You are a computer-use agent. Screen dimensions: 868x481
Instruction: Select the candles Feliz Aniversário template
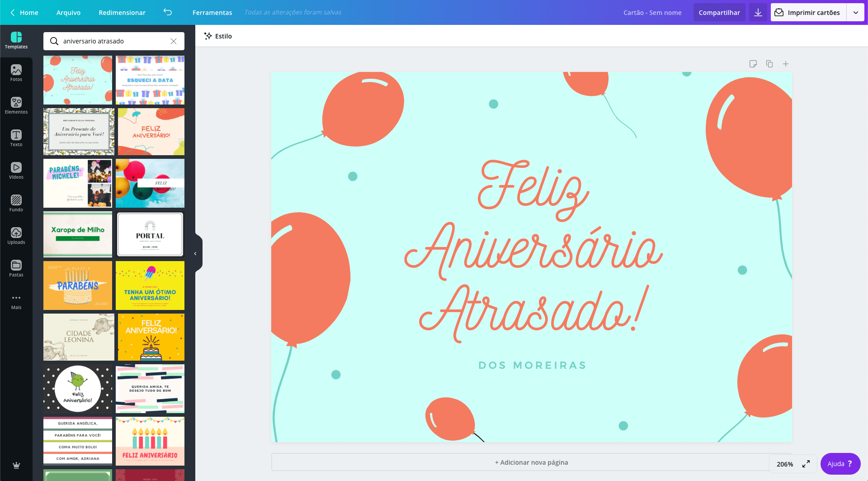coord(150,441)
